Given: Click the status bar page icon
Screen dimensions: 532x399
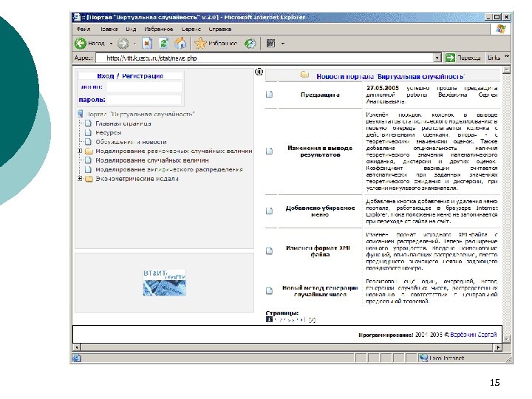Looking at the screenshot, I should [77, 358].
